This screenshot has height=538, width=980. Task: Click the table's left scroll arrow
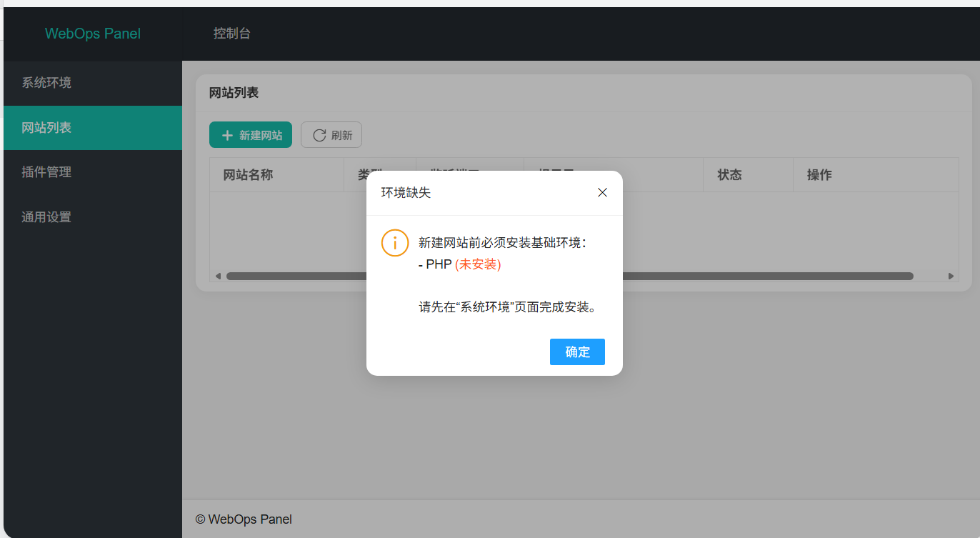tap(218, 276)
